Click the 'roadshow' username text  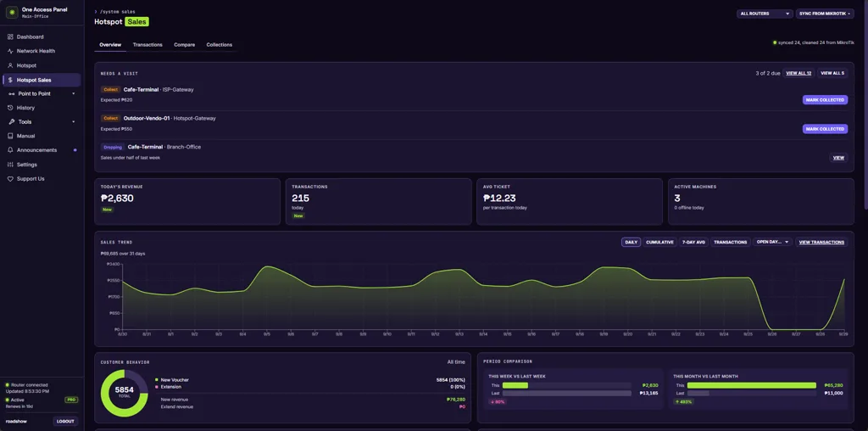pos(16,422)
